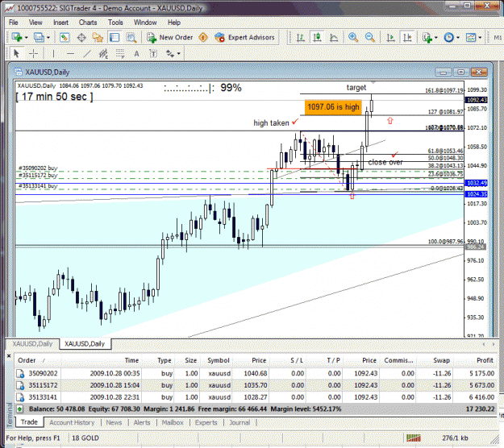Close the Terminal panel with X

tap(9, 356)
